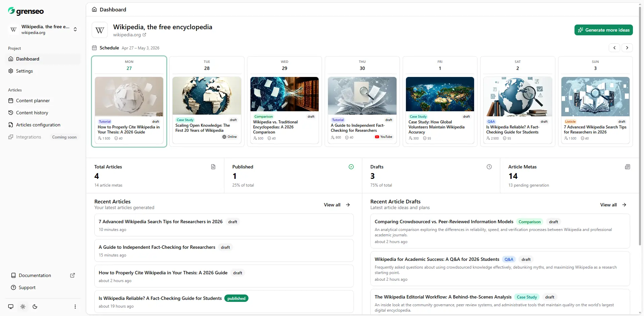Click the Article Metas stacked-pages icon
This screenshot has width=644, height=316.
coord(628,167)
